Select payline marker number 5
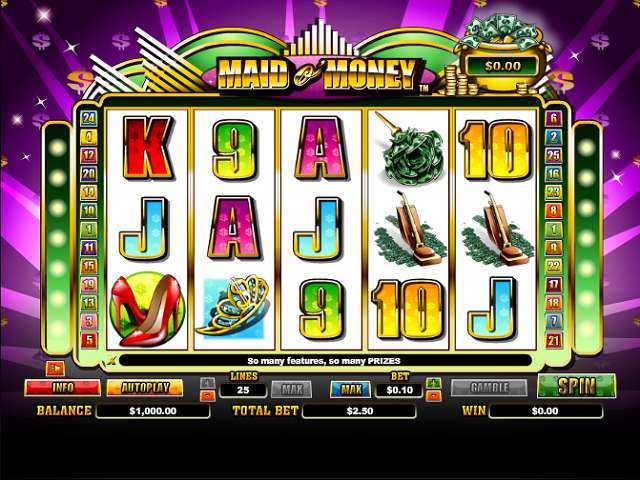 [89, 340]
